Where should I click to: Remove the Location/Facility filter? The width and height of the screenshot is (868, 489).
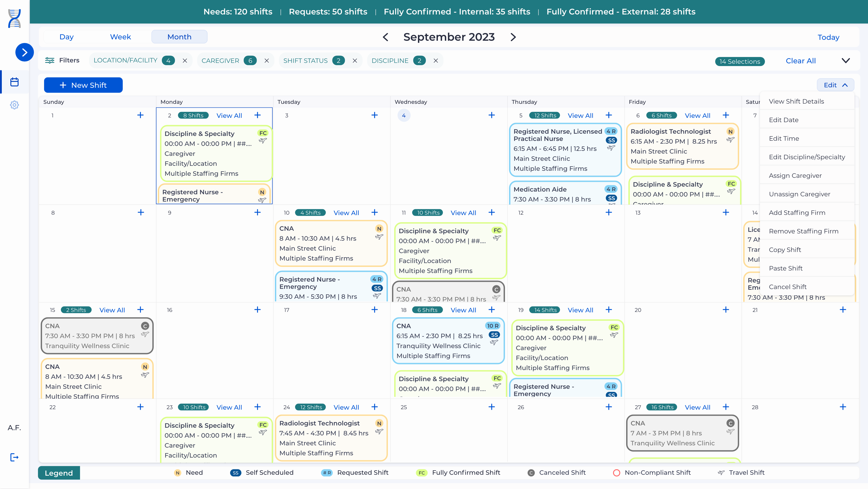coord(185,61)
